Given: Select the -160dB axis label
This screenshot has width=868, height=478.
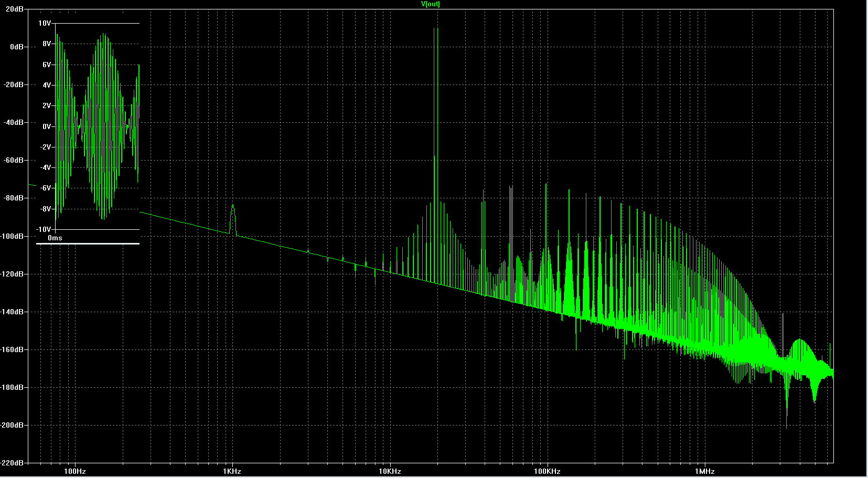Looking at the screenshot, I should click(12, 349).
